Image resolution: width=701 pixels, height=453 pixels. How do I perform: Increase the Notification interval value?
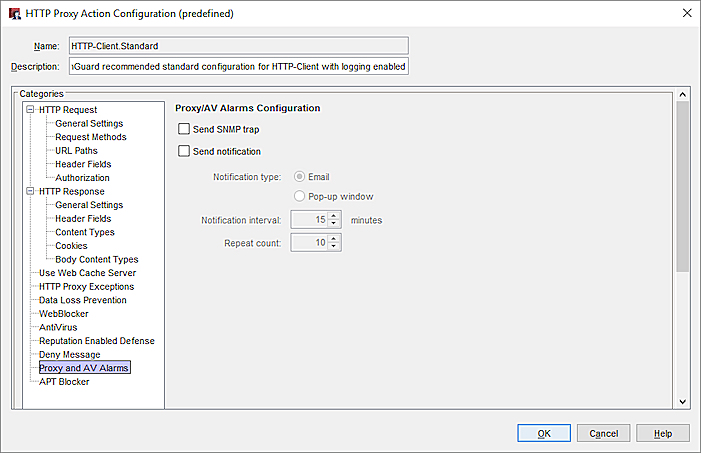tap(334, 216)
